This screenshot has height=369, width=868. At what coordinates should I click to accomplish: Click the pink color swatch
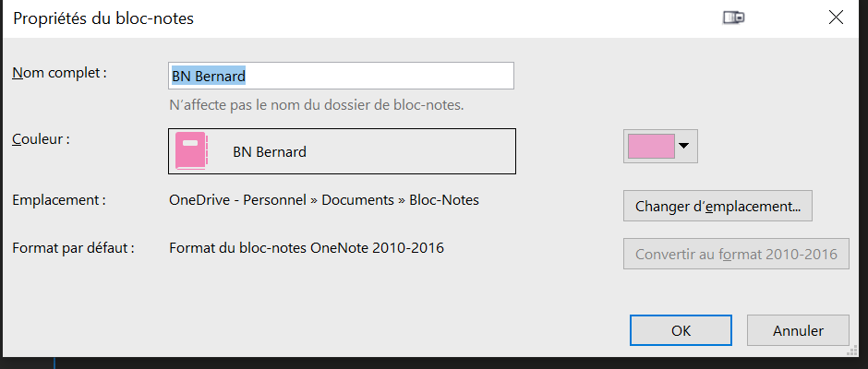(x=651, y=146)
